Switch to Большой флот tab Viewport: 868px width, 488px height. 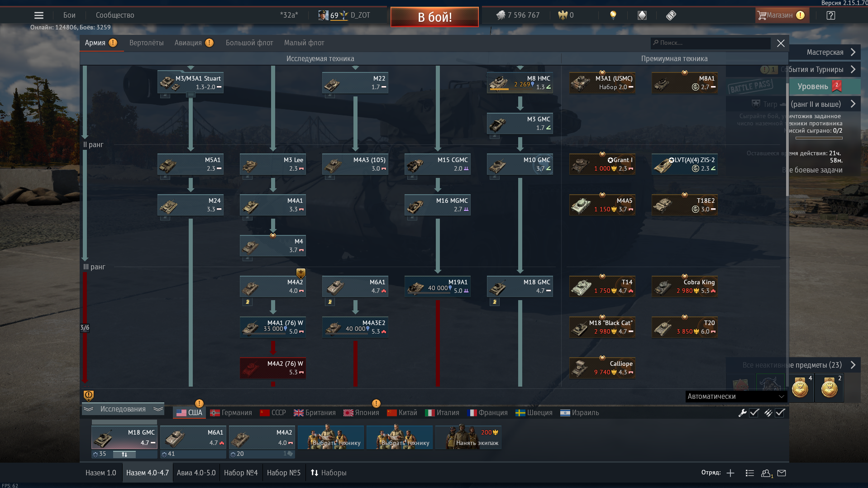249,43
